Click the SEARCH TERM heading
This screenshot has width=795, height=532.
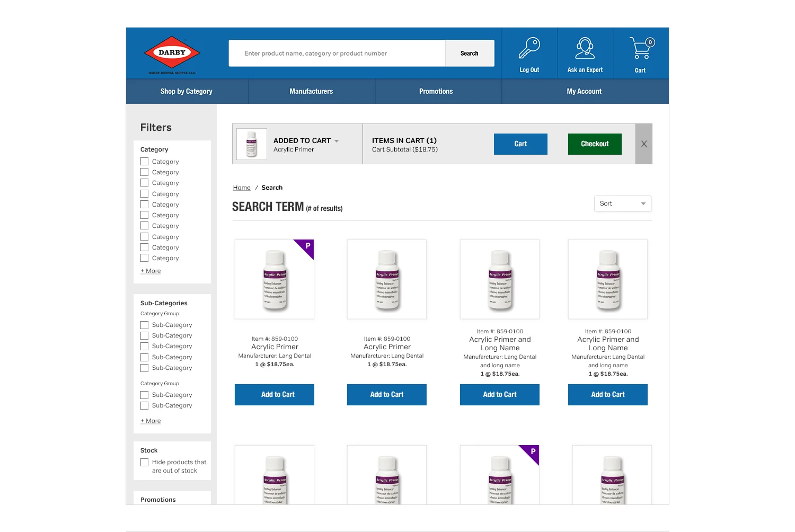(x=268, y=207)
